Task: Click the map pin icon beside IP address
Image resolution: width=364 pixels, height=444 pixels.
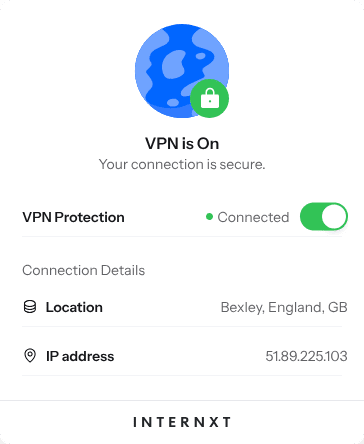Action: [x=30, y=356]
